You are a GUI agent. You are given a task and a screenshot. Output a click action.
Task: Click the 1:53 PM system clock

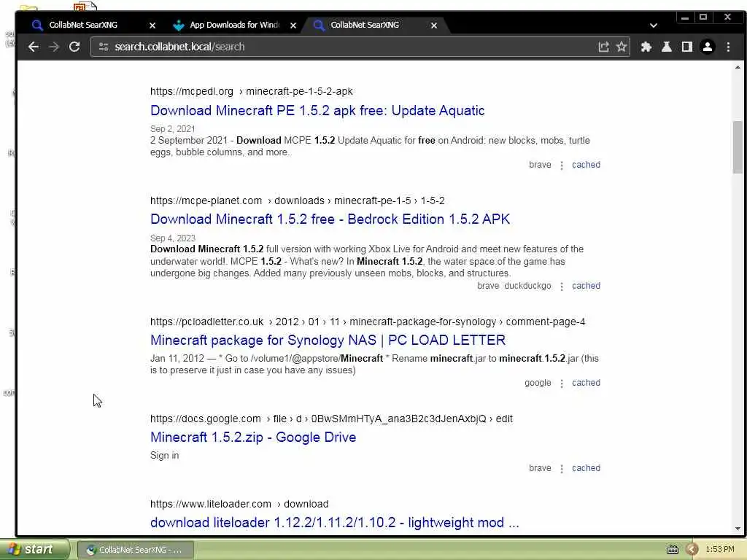point(720,550)
